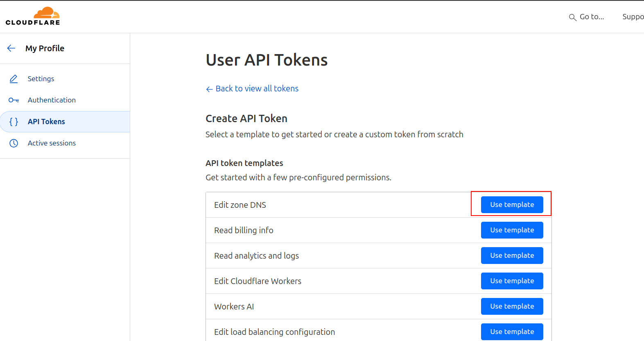Click the magnifying glass search icon
This screenshot has width=644, height=341.
[x=572, y=17]
